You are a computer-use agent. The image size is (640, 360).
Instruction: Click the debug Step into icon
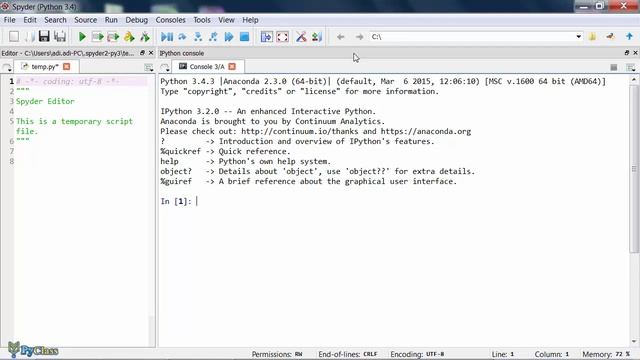198,37
